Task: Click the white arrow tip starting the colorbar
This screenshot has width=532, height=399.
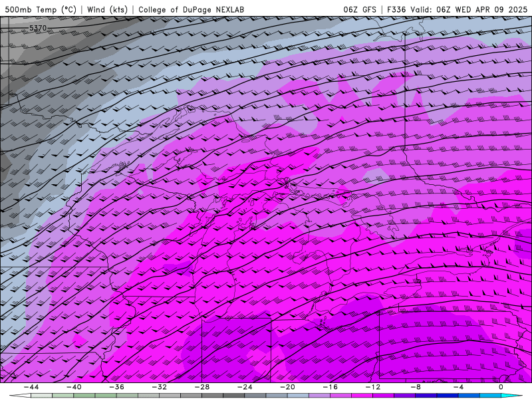Action: 20,396
